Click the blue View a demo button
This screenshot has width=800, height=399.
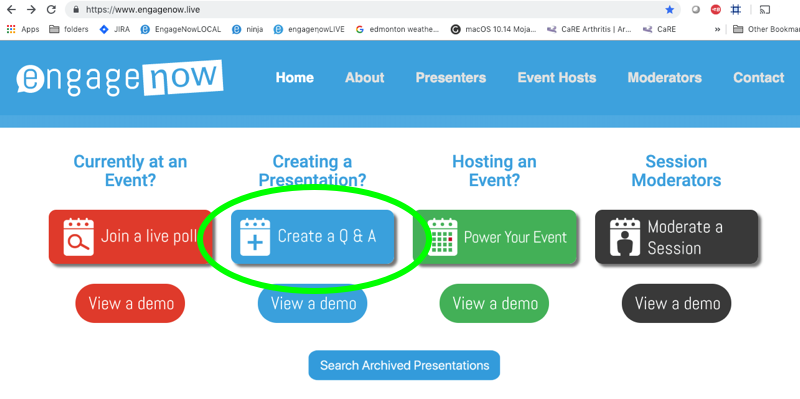[x=312, y=304]
